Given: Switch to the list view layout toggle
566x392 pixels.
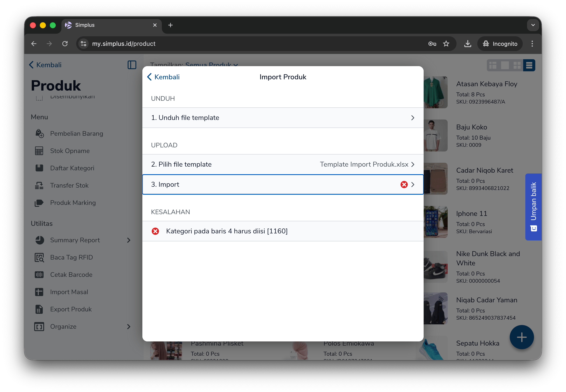Looking at the screenshot, I should point(529,65).
